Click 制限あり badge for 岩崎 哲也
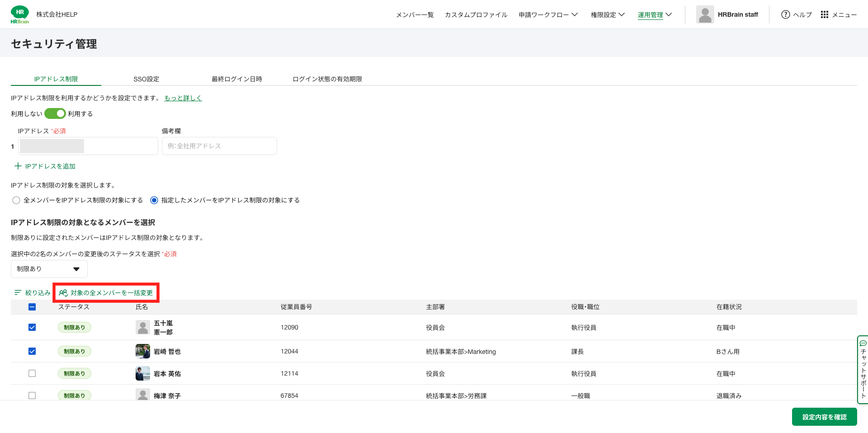This screenshot has width=868, height=433. click(75, 351)
